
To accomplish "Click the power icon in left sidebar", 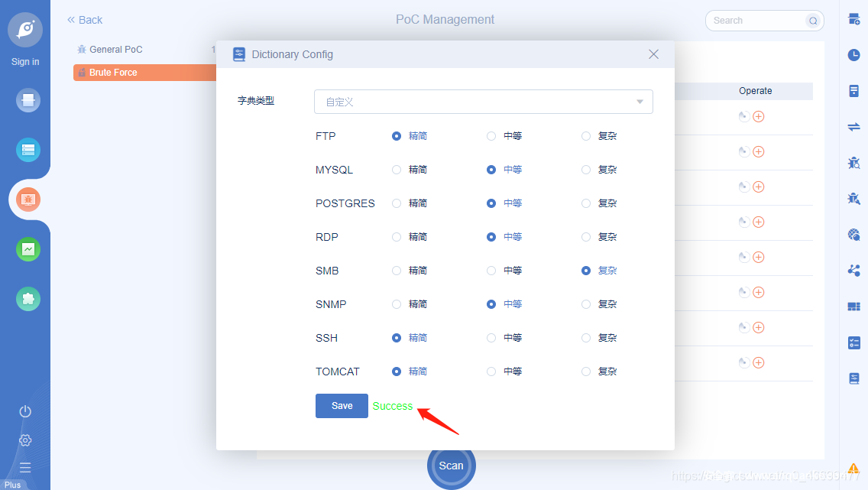I will pyautogui.click(x=25, y=411).
